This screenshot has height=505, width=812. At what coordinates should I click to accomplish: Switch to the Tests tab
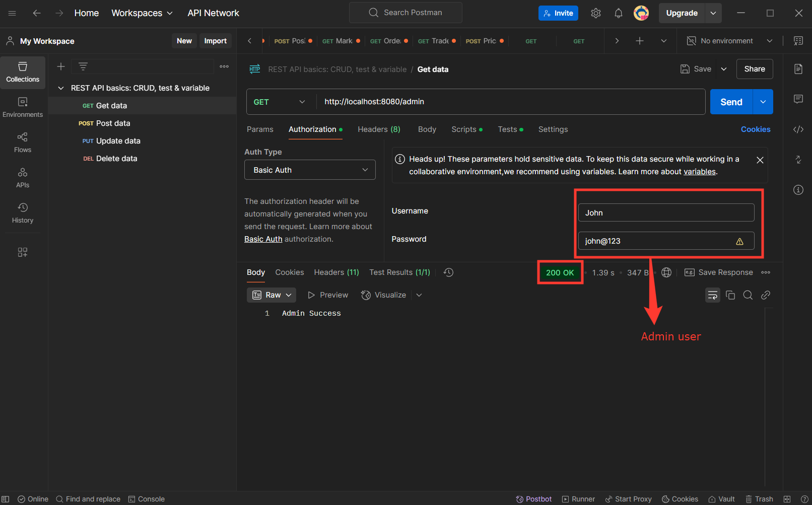point(510,129)
